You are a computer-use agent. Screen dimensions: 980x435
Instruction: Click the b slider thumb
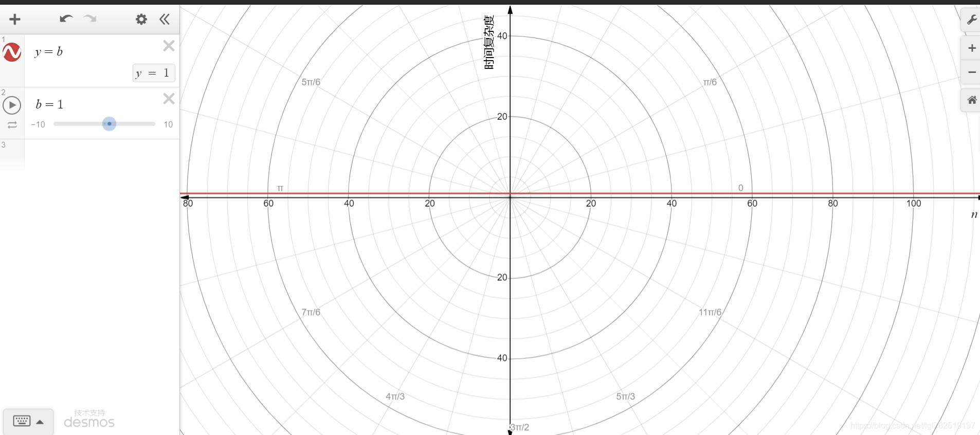pyautogui.click(x=109, y=124)
